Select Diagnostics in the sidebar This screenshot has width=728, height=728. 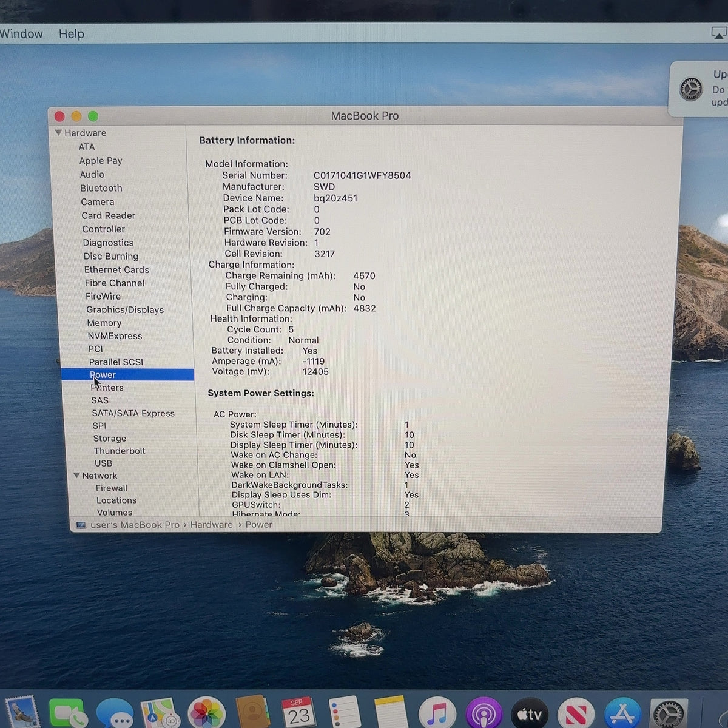108,243
